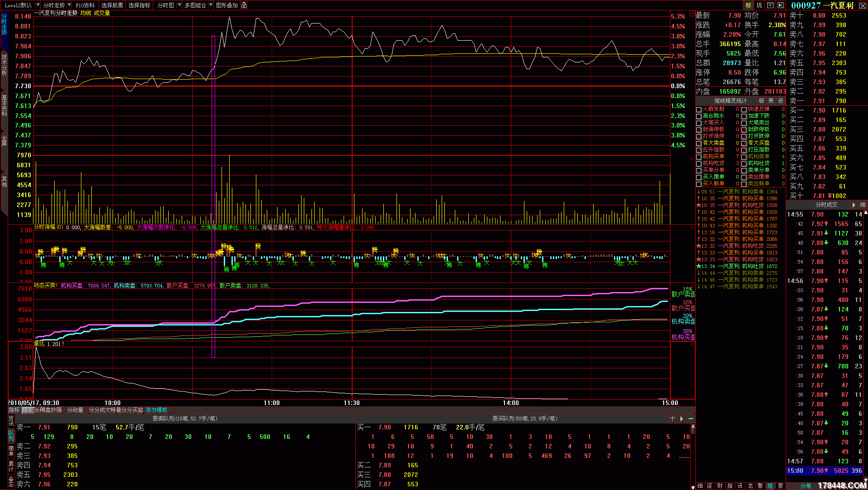The image size is (868, 490).
Task: Click the 卖一 7.91 790 quote row
Action: [826, 101]
